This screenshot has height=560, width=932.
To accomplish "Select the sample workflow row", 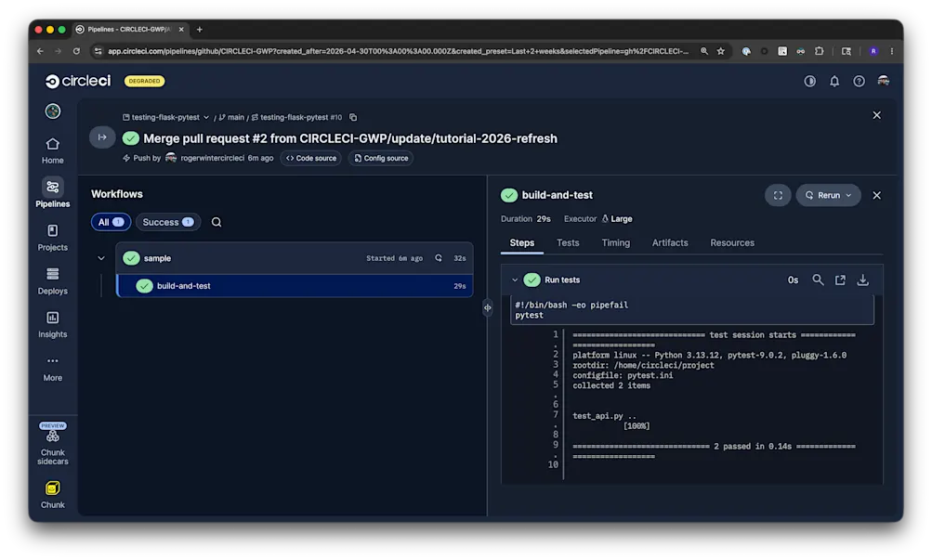I will tap(295, 258).
